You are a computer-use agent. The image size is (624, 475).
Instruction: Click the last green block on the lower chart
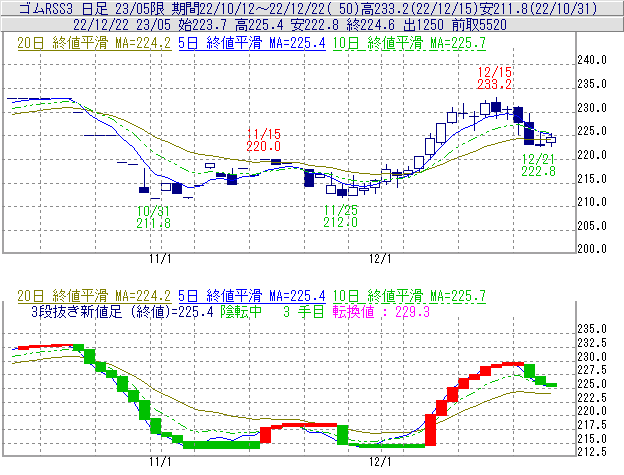pos(551,385)
